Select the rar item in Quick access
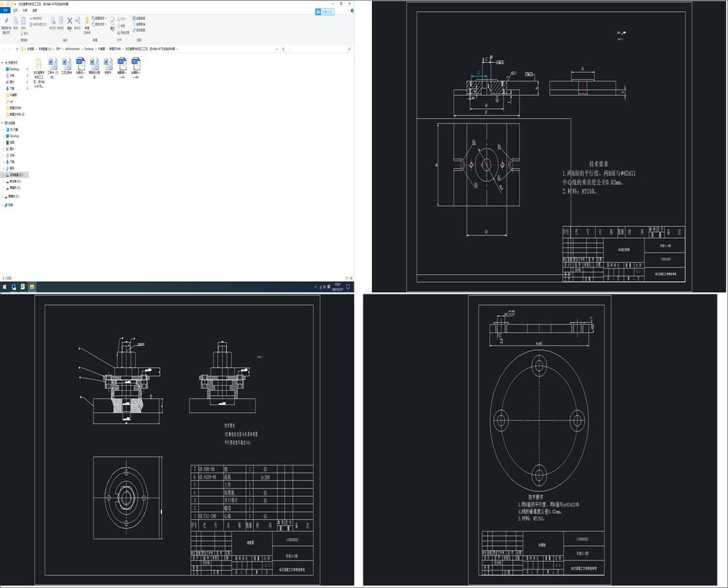 [9, 101]
